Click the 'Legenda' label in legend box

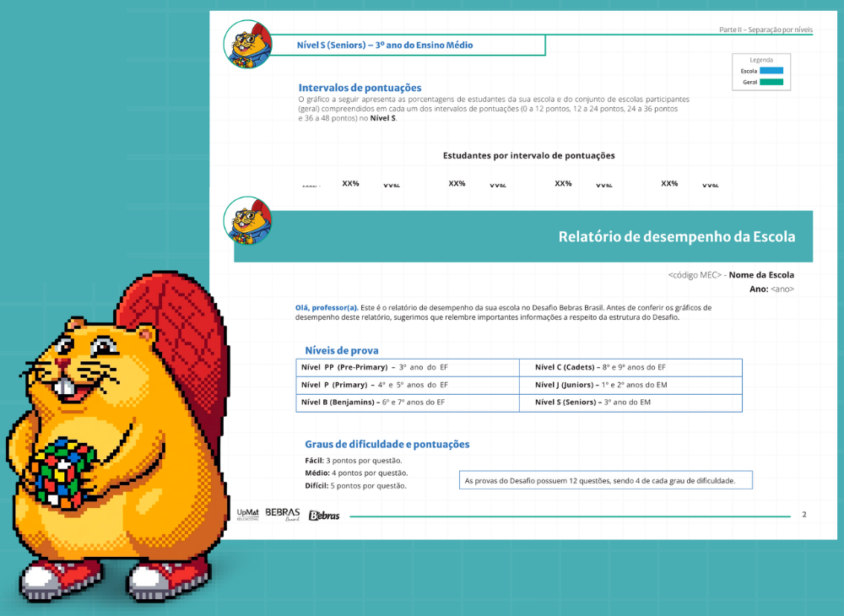[x=761, y=60]
